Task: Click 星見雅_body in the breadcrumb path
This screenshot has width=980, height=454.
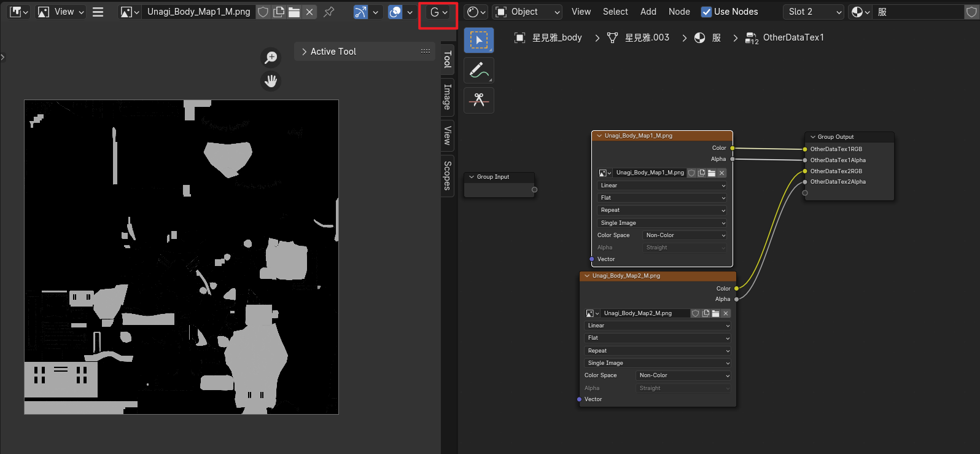Action: click(556, 38)
